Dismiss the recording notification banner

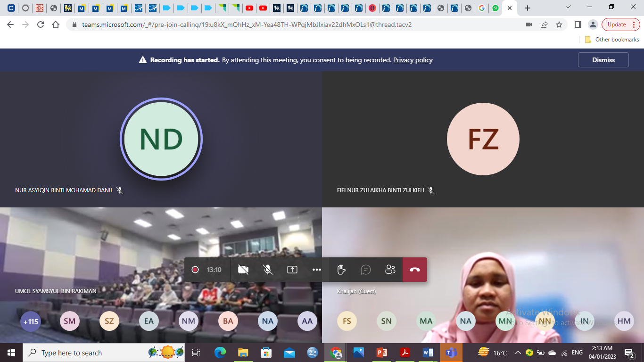(603, 60)
